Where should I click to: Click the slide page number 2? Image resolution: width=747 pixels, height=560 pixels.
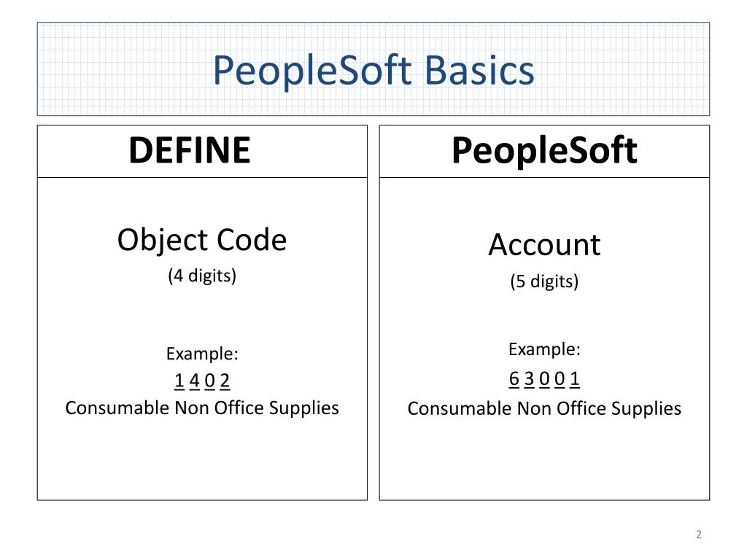tap(698, 534)
